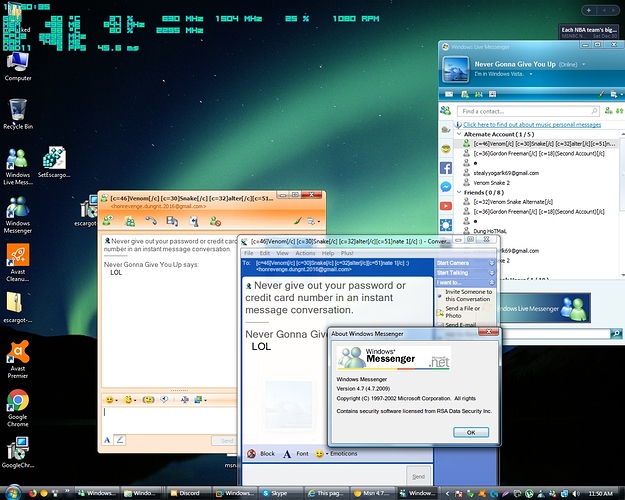The height and width of the screenshot is (500, 625).
Task: Collapse the Friends contact group
Action: pyautogui.click(x=459, y=192)
